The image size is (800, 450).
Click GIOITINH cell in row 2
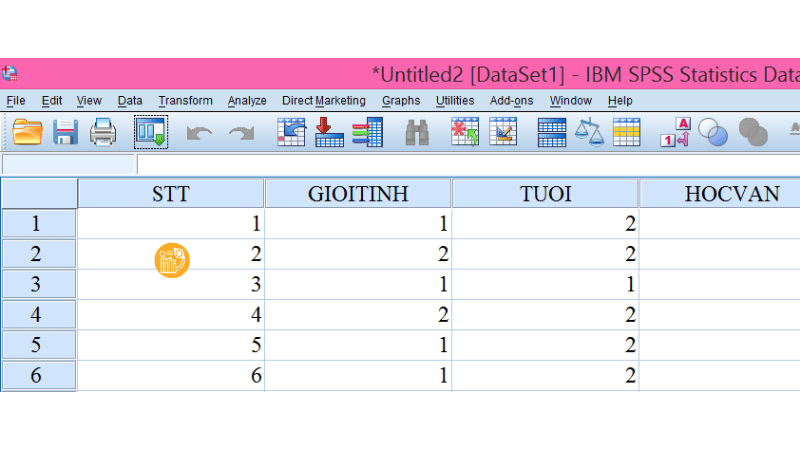(x=358, y=254)
